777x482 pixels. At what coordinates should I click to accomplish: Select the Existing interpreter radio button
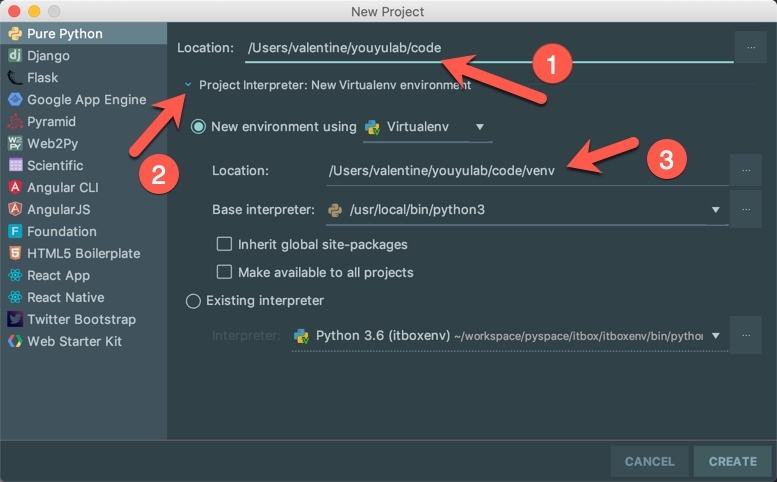click(194, 301)
